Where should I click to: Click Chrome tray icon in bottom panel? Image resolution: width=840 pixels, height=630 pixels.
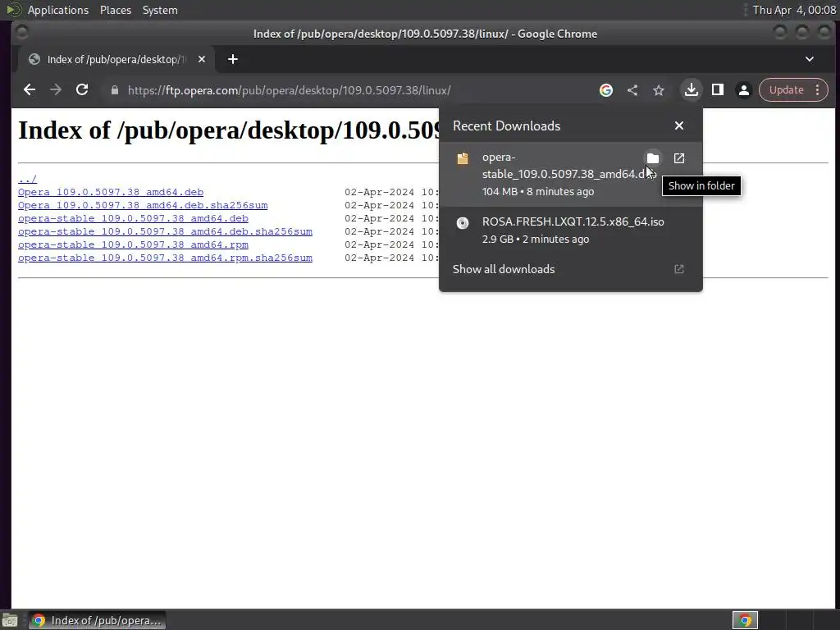(745, 620)
